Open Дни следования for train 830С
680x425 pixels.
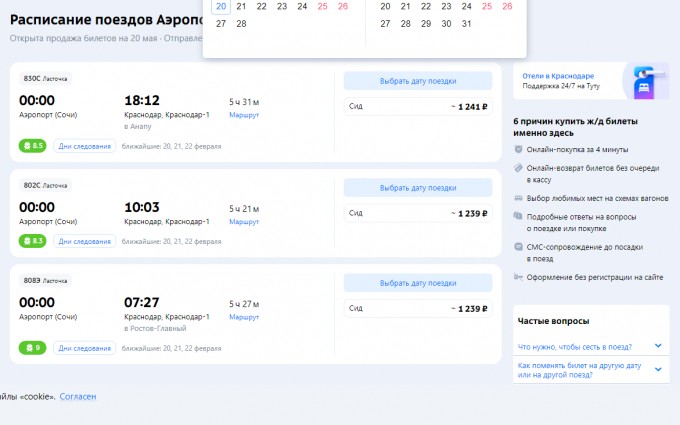[85, 146]
